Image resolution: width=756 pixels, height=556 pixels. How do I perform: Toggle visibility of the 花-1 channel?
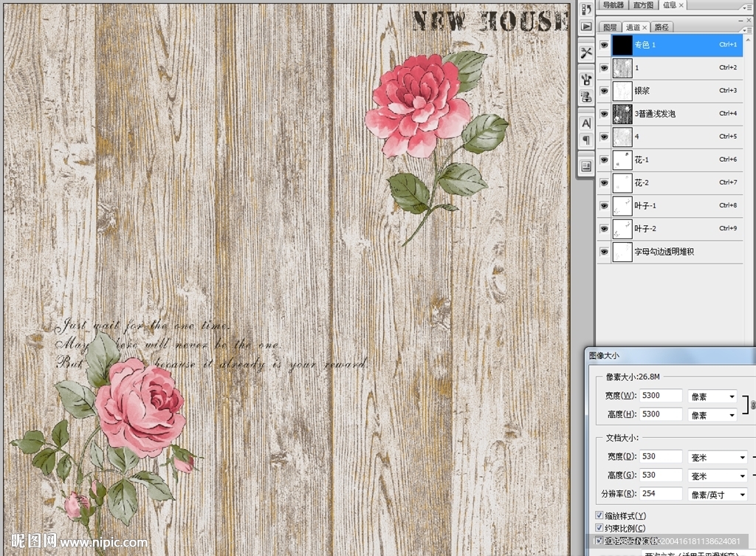coord(605,159)
